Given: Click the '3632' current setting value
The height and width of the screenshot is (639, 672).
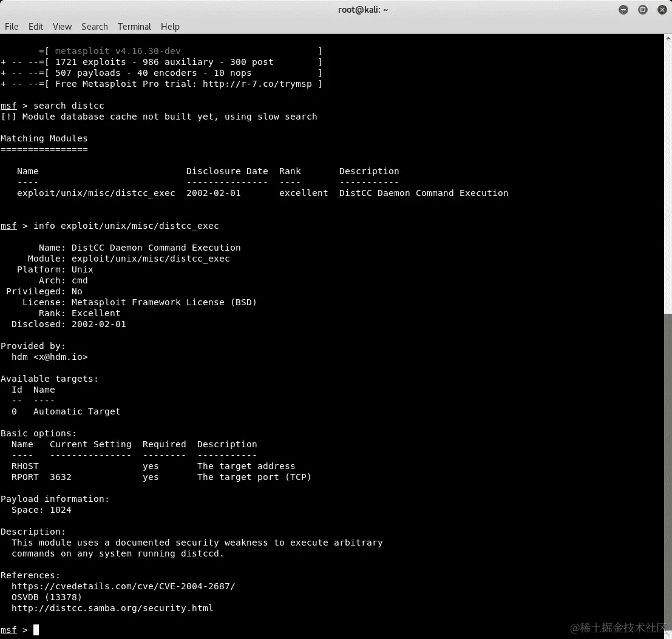Looking at the screenshot, I should (61, 477).
